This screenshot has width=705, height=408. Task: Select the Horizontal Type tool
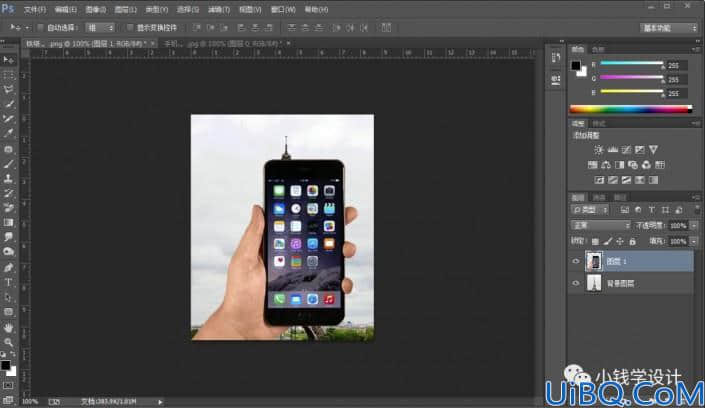pos(8,282)
